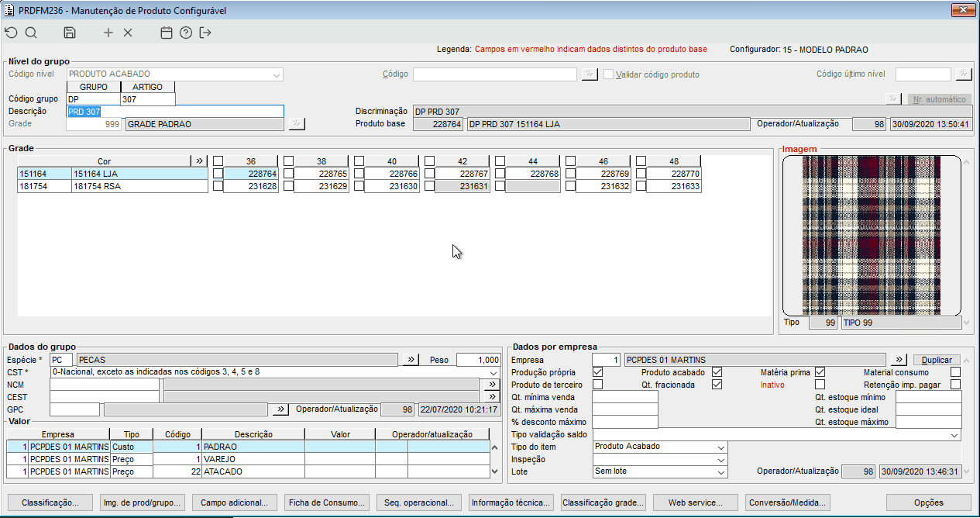Click the plus add-record toolbar icon
The image size is (980, 518).
pos(108,33)
